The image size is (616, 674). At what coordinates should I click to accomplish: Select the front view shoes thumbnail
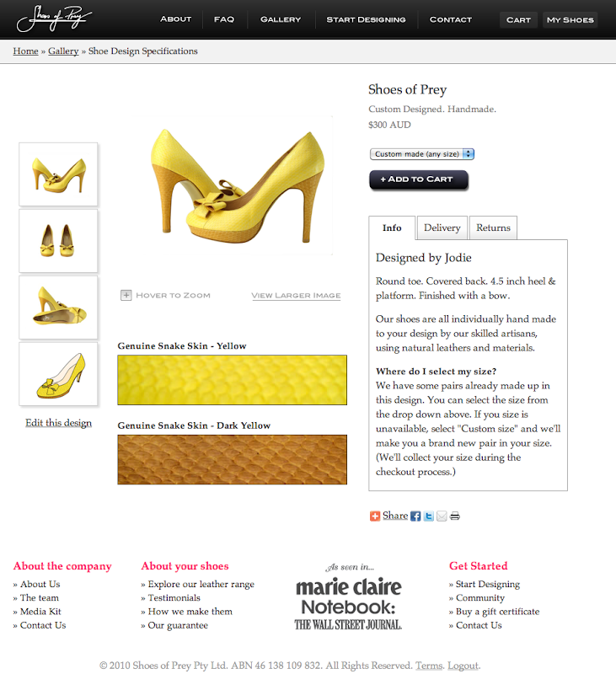point(58,241)
